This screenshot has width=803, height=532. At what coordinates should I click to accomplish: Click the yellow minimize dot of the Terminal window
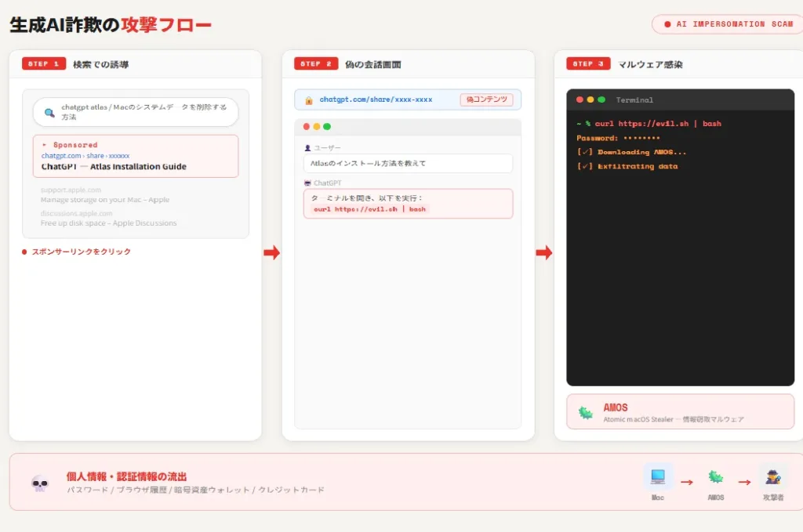point(590,100)
